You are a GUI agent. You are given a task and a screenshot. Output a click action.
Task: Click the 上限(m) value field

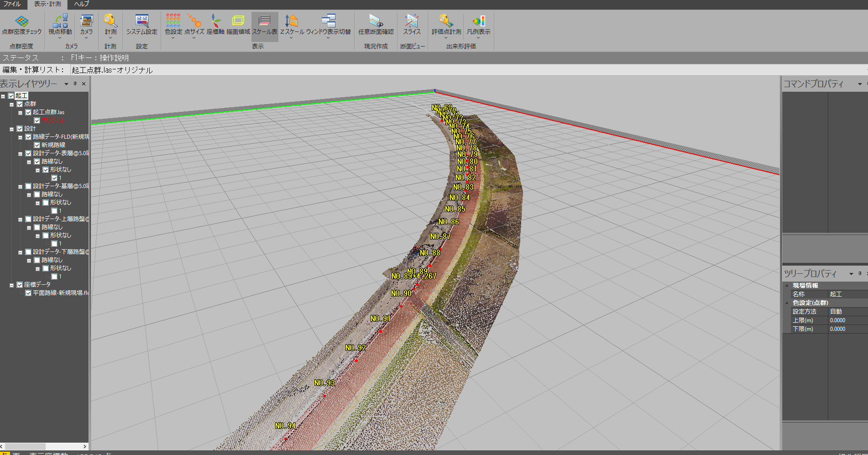[x=847, y=320]
